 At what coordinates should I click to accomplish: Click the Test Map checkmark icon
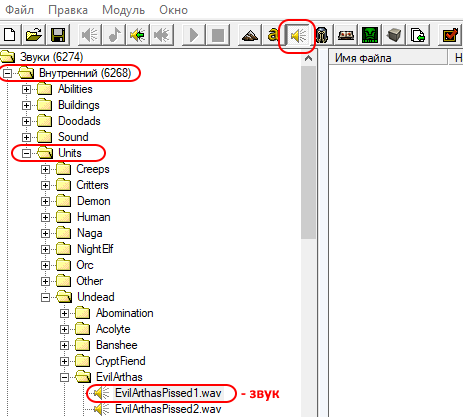450,35
